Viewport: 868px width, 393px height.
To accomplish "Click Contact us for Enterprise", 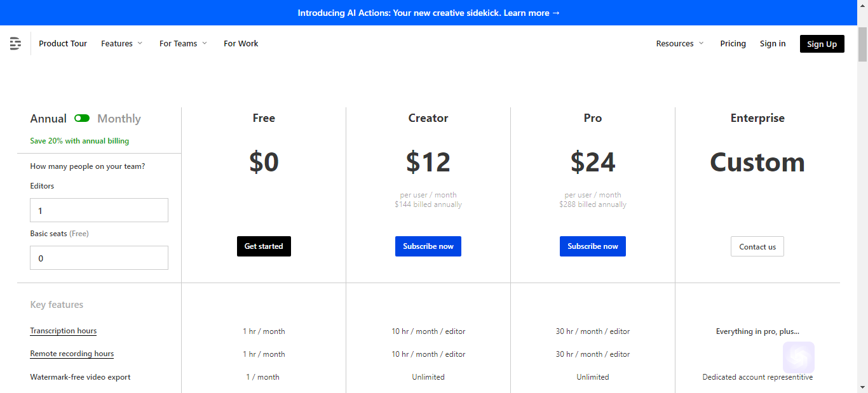I will [x=757, y=246].
